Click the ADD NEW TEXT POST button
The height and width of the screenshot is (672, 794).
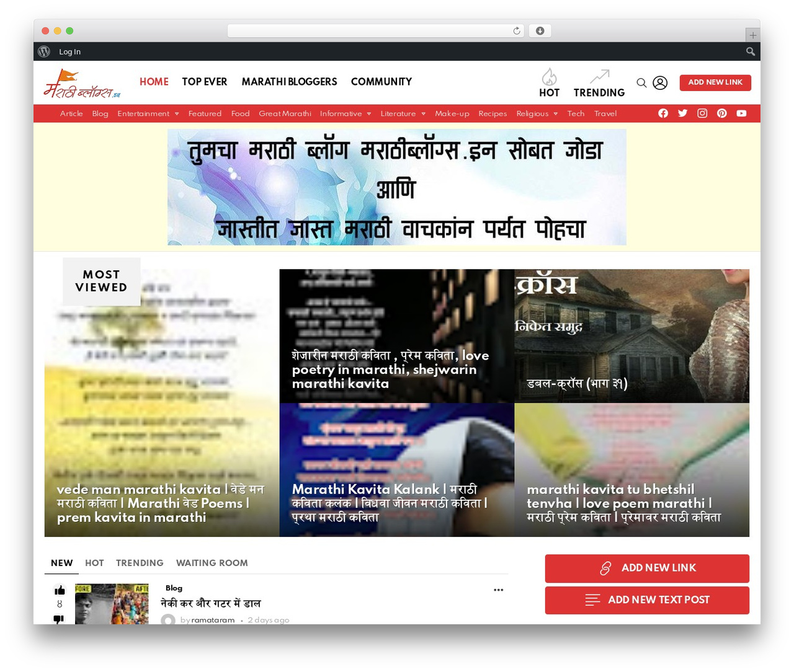point(647,600)
